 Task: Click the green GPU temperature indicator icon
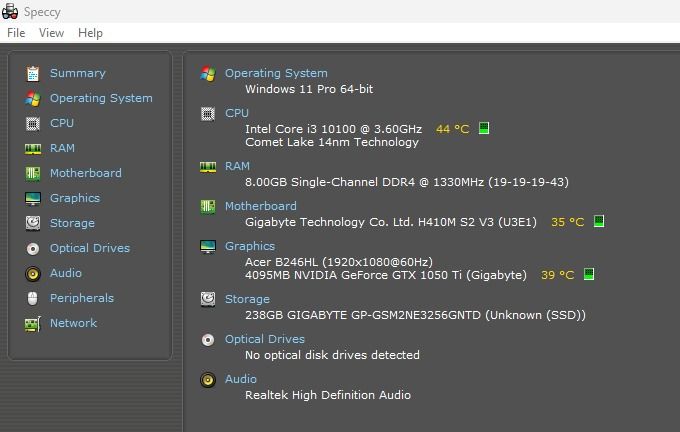[588, 274]
